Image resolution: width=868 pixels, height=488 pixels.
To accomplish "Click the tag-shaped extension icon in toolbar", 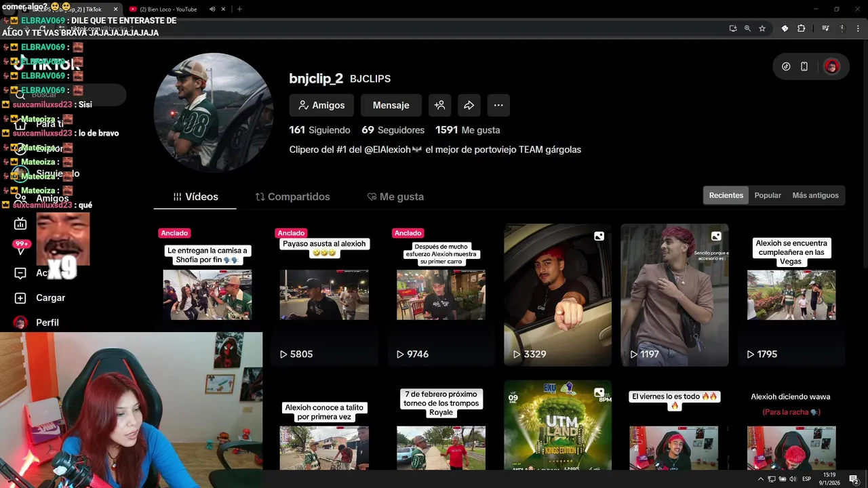I will click(785, 28).
